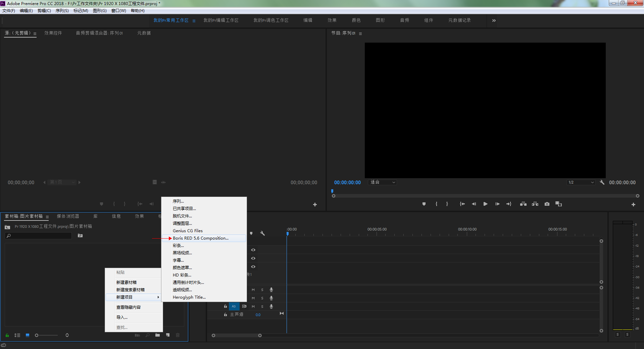Toggle visibility of the top video track
The height and width of the screenshot is (349, 644).
pos(253,250)
